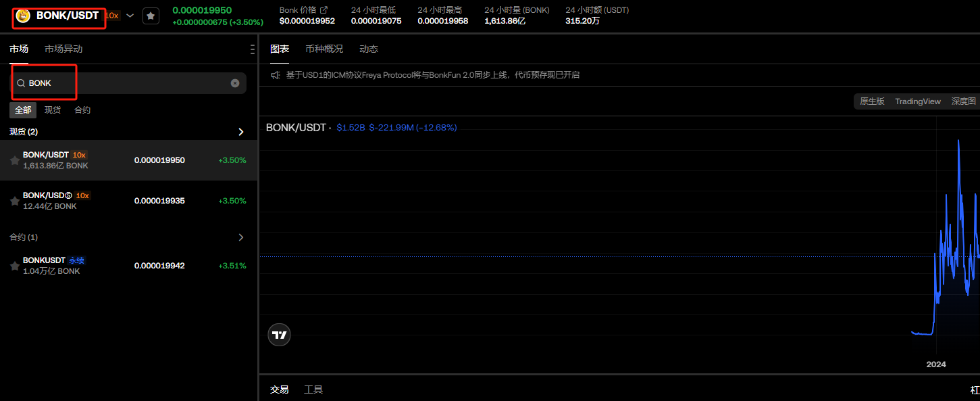Click the 10x leverage badge beside BONK/USDT header
The width and height of the screenshot is (980, 401).
(113, 16)
